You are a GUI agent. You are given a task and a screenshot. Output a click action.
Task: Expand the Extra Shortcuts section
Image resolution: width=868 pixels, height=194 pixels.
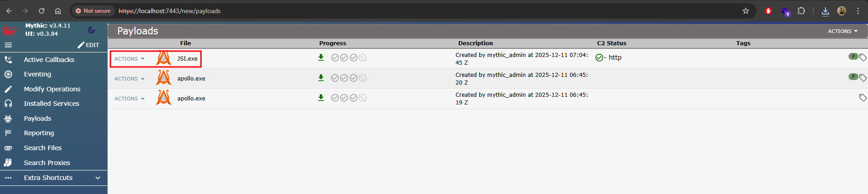coord(98,178)
